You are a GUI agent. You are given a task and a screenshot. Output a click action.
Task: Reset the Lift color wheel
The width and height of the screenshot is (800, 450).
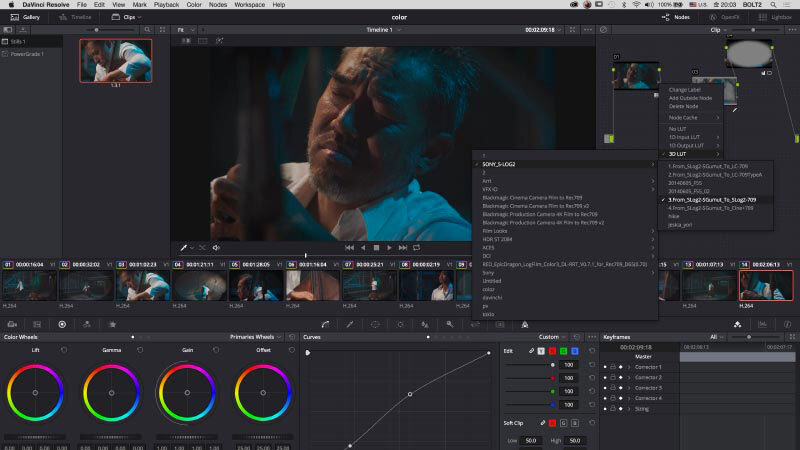click(x=64, y=350)
